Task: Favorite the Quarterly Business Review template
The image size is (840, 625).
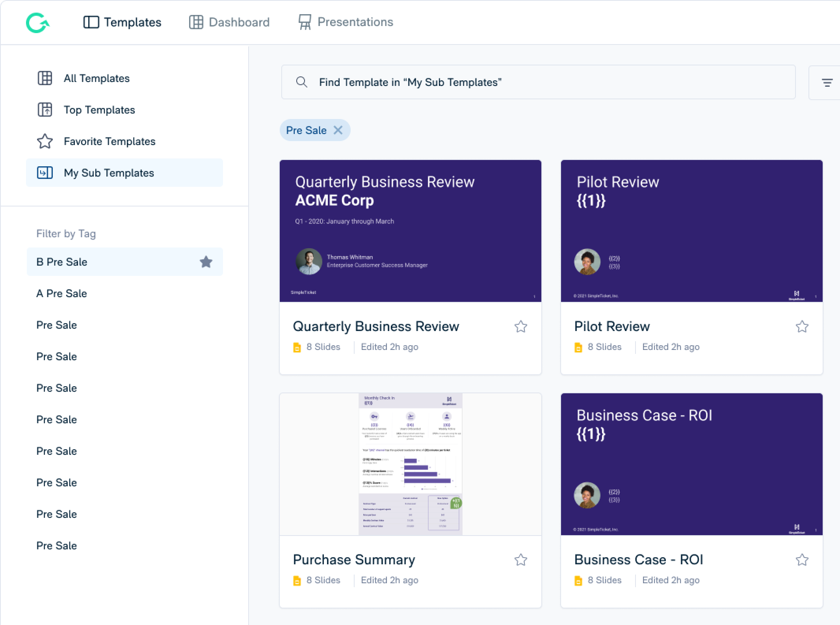Action: [521, 326]
